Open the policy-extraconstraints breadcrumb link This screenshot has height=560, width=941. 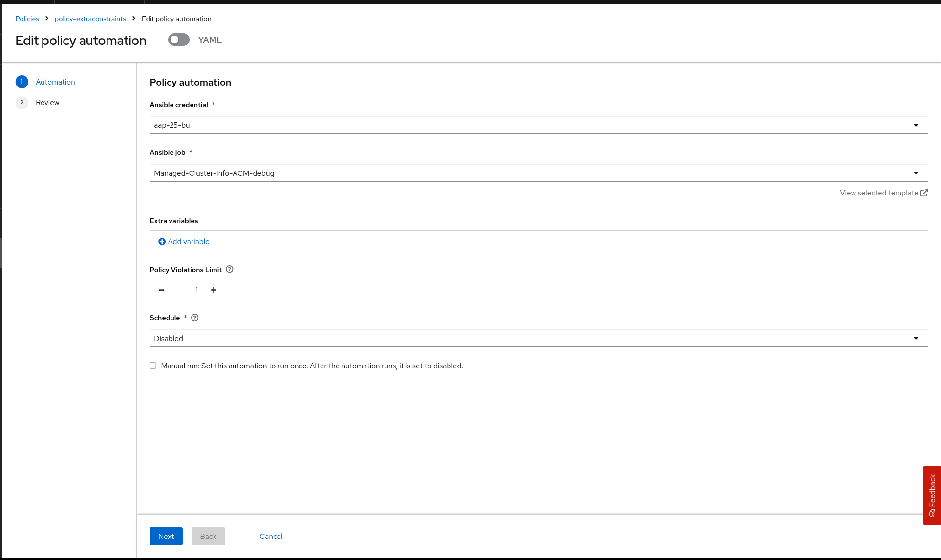tap(90, 19)
